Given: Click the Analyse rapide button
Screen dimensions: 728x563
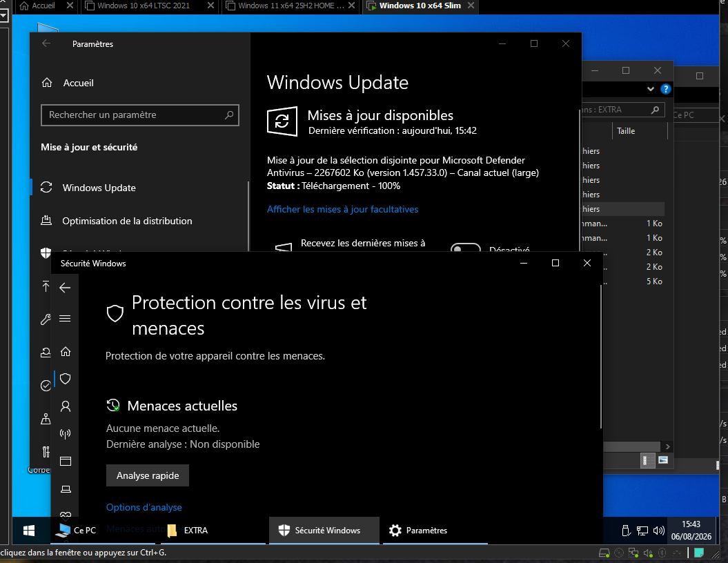Looking at the screenshot, I should coord(148,475).
